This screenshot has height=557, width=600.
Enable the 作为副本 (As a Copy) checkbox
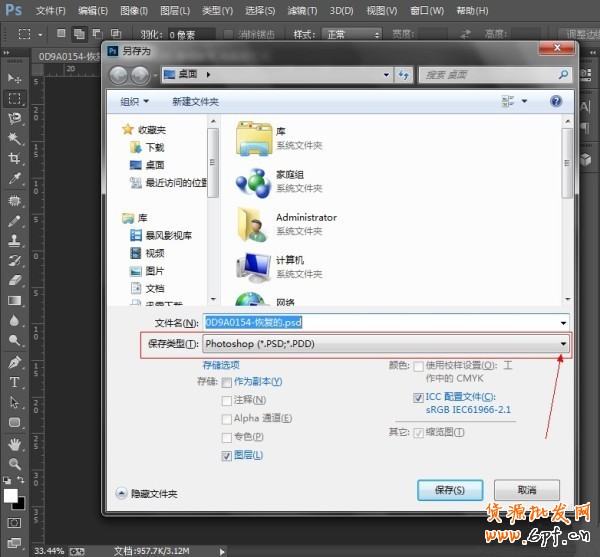227,382
